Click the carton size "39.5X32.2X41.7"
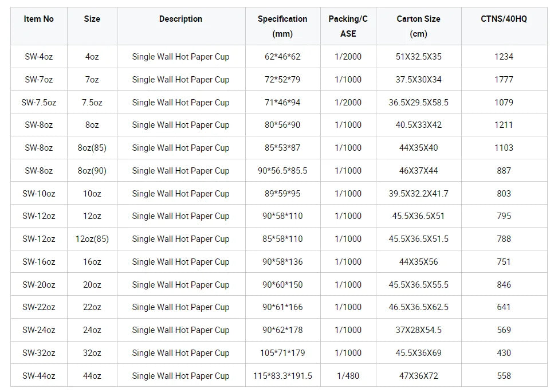This screenshot has width=558, height=392. click(418, 194)
